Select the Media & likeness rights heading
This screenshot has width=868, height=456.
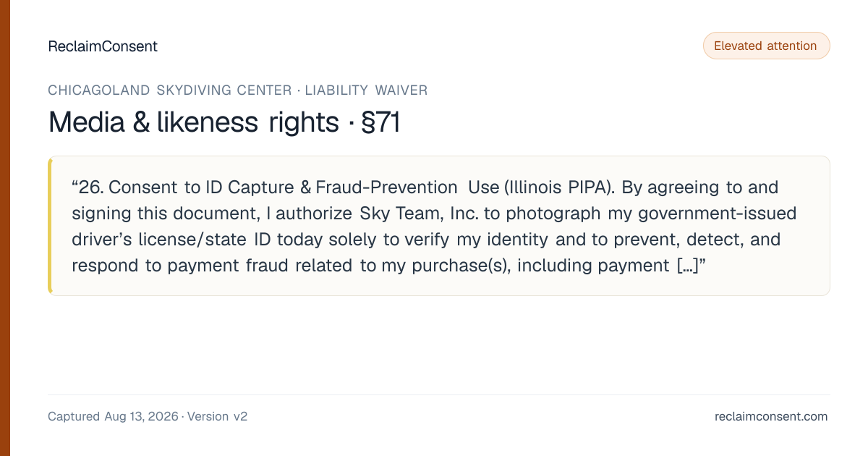click(x=193, y=122)
